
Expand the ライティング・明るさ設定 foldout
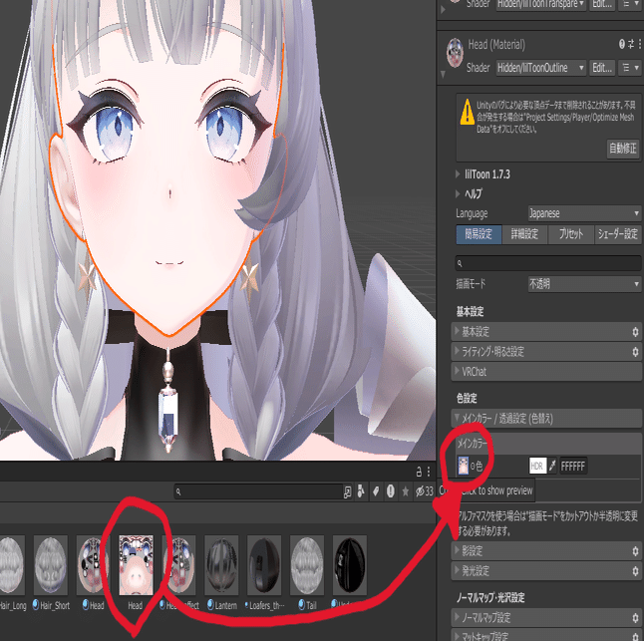click(x=457, y=350)
